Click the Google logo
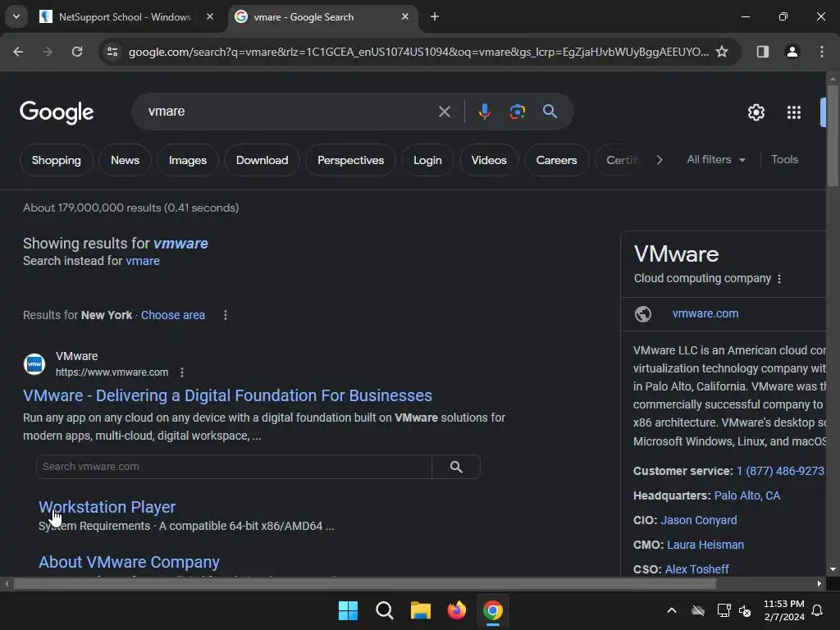The image size is (840, 630). tap(57, 112)
